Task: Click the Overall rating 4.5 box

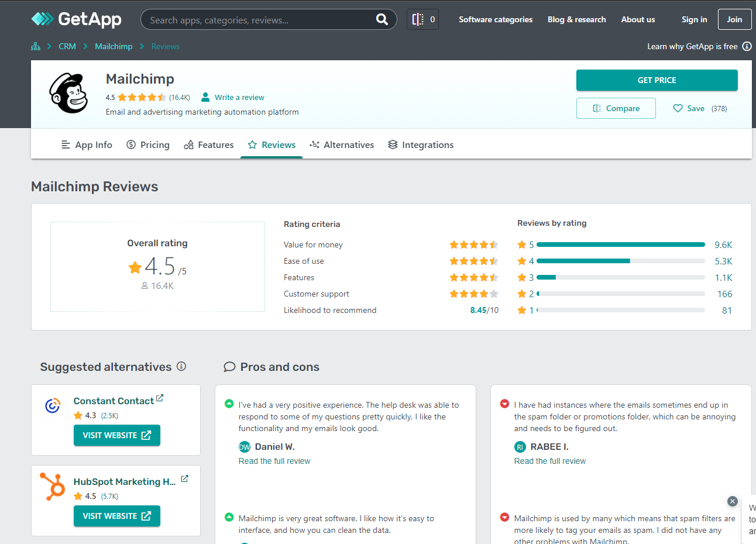Action: (157, 267)
